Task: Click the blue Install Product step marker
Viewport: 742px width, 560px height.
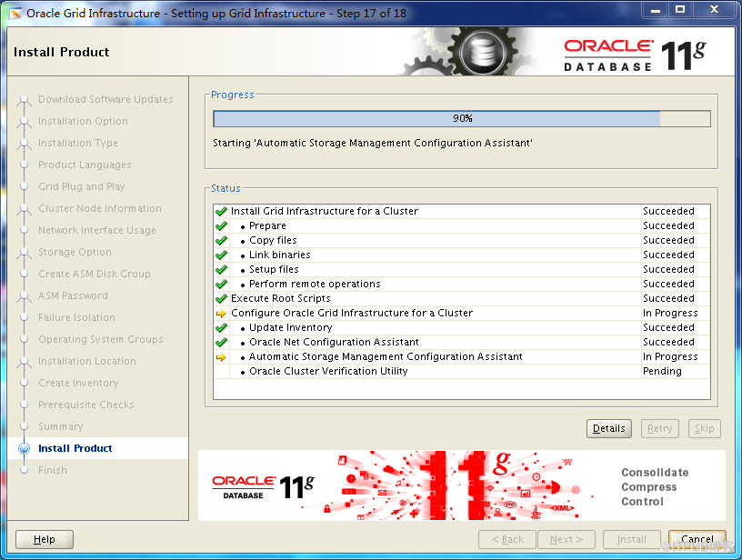Action: coord(24,448)
